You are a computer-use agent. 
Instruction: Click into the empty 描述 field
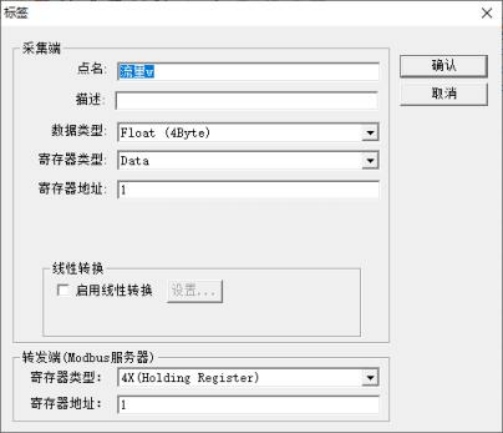click(247, 100)
